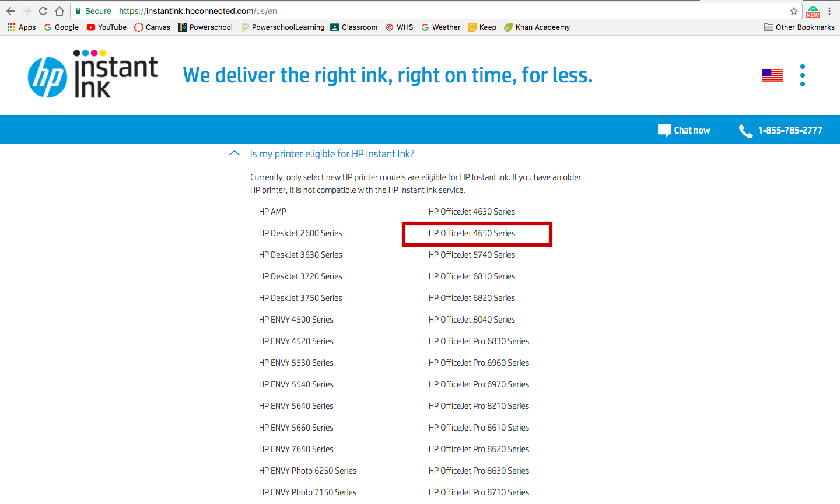Select 'HP ENVY Photo 7150 Series' text

(308, 492)
